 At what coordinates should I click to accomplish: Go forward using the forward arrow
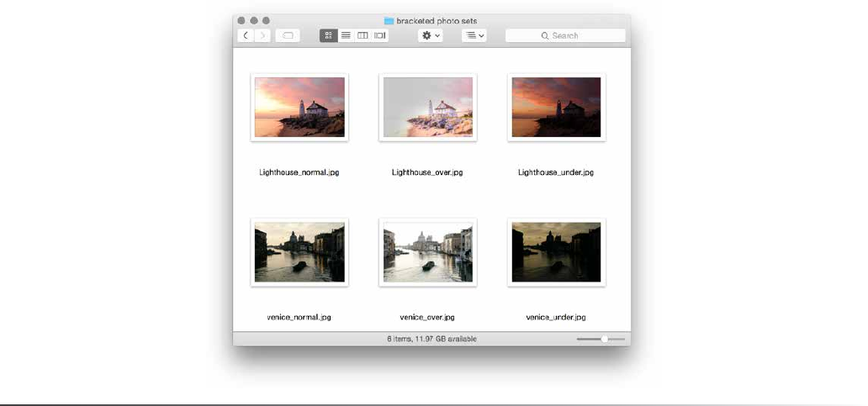[x=262, y=35]
